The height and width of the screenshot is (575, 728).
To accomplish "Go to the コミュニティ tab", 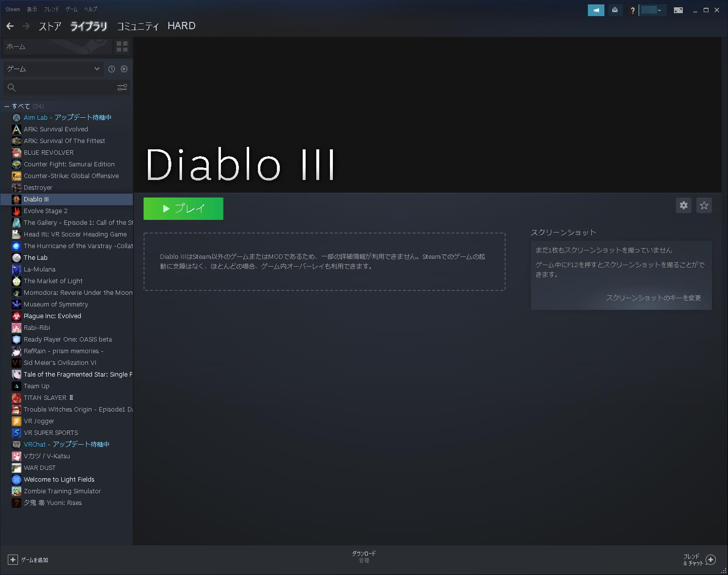I will pos(138,26).
